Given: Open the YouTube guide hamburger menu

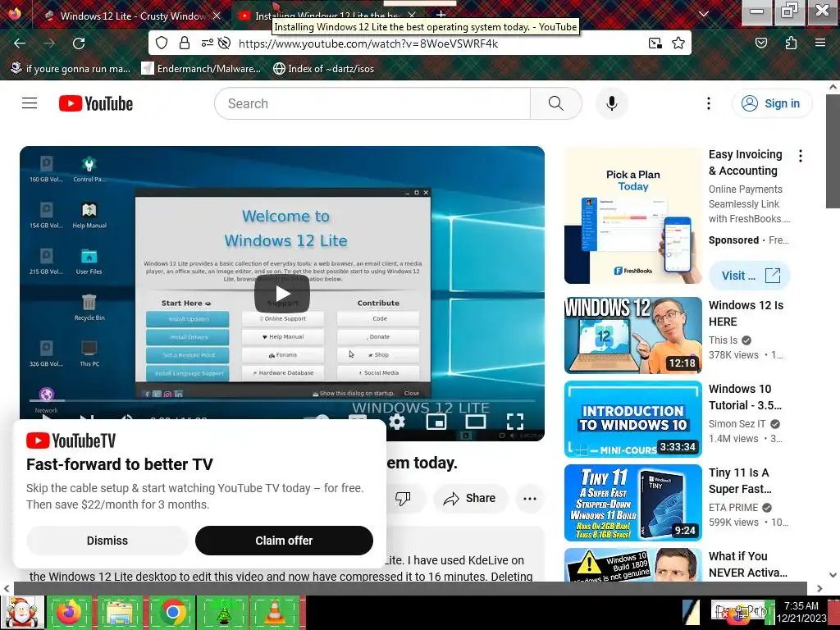Looking at the screenshot, I should point(30,103).
